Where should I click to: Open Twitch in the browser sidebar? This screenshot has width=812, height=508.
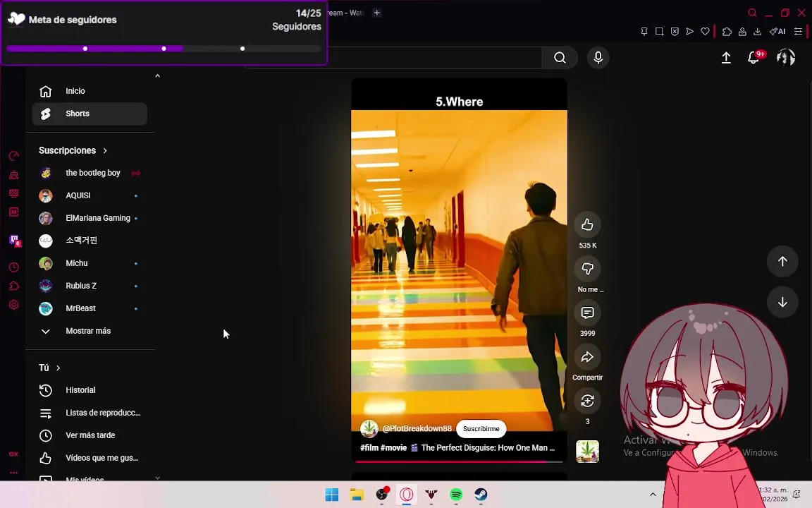point(15,241)
